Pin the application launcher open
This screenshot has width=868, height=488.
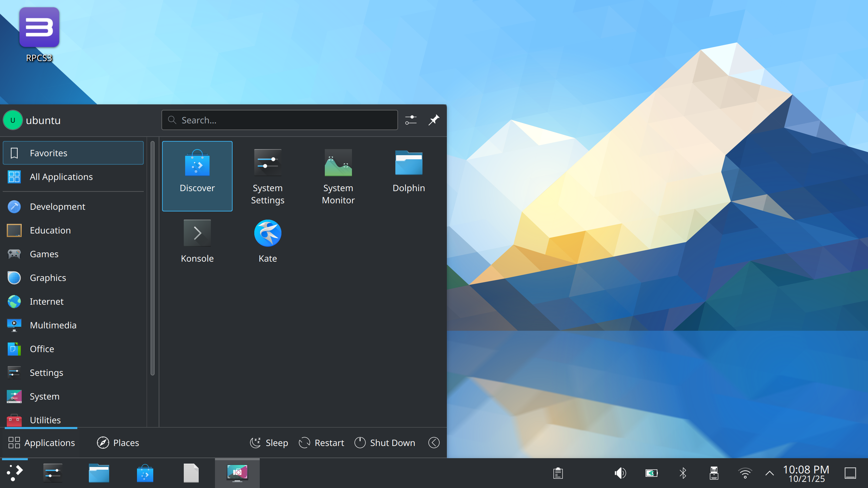point(434,120)
